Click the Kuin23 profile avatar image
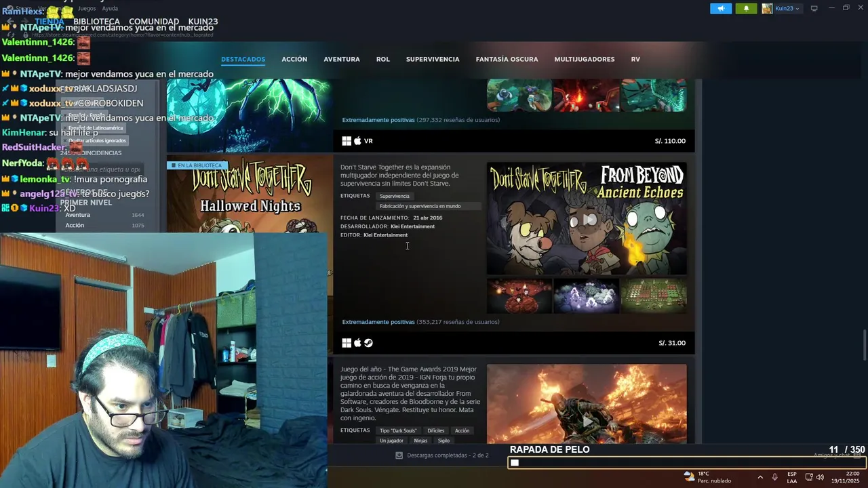Screen dimensions: 868x488 point(767,8)
